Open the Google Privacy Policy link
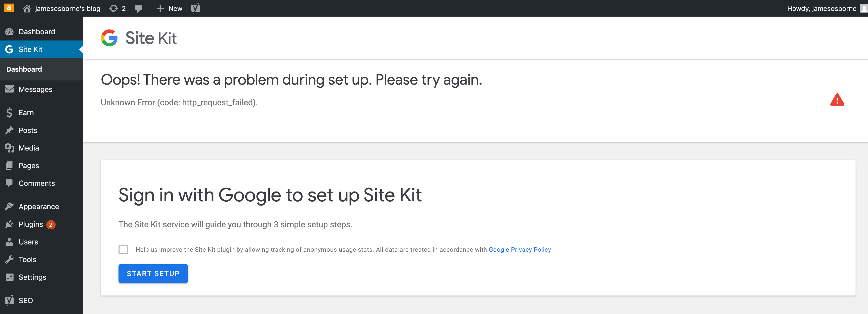868x314 pixels. (520, 249)
